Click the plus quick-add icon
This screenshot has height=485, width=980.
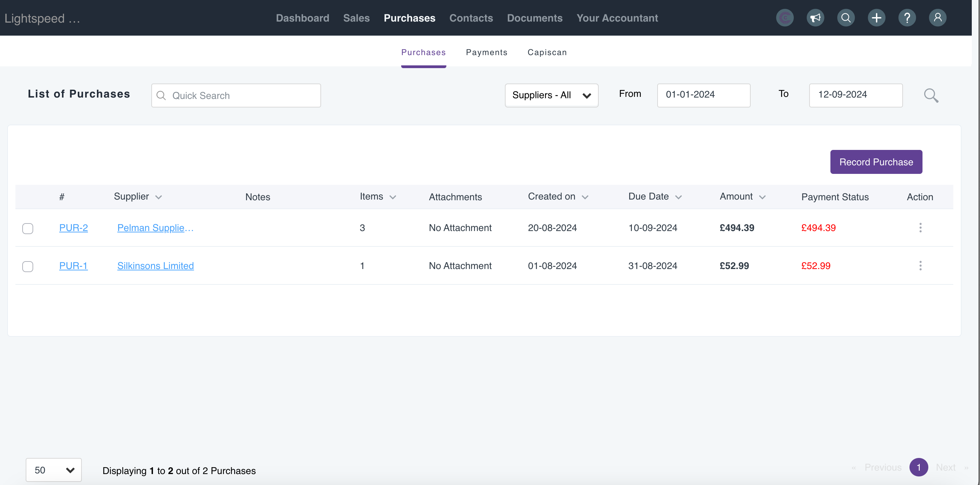click(876, 18)
